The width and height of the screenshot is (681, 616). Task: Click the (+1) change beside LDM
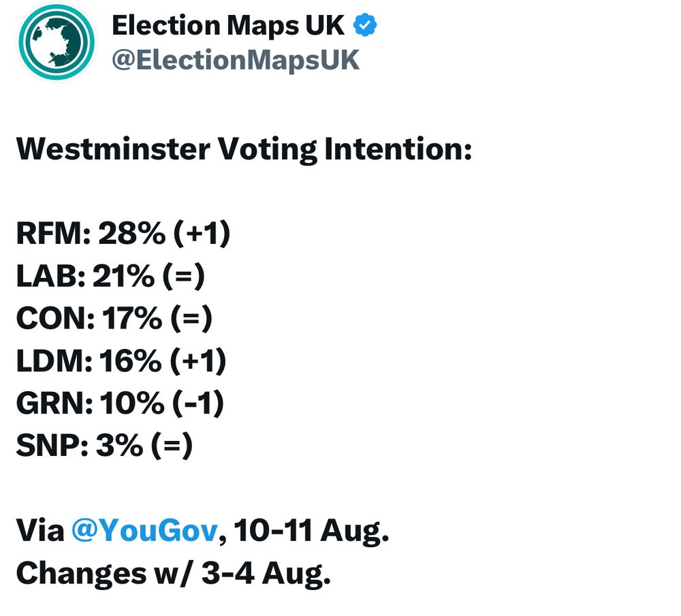point(198,361)
